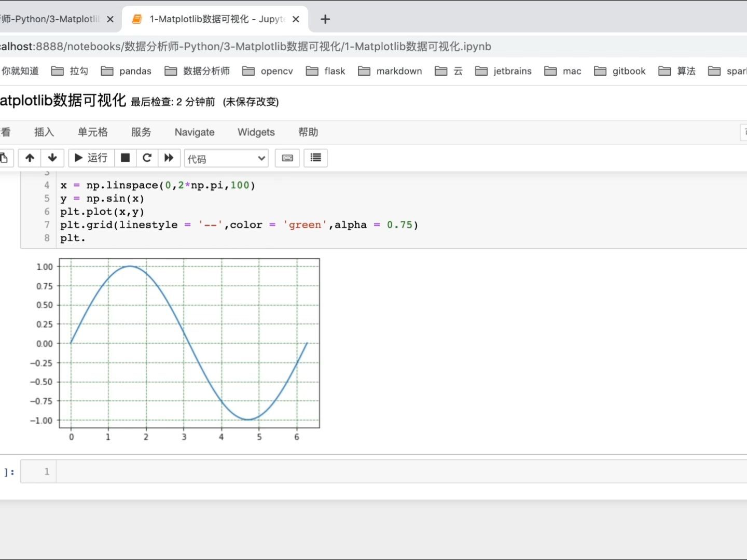747x560 pixels.
Task: Open the 单元格 menu
Action: [x=93, y=132]
